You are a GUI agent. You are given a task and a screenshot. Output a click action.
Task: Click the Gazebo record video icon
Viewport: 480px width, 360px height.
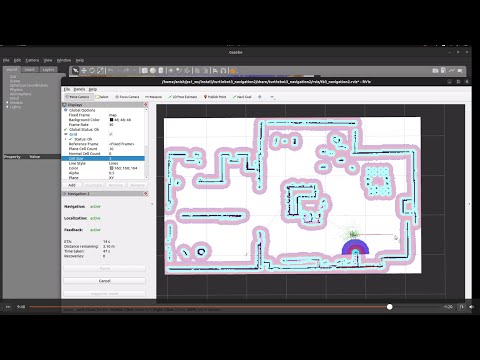pyautogui.click(x=460, y=70)
